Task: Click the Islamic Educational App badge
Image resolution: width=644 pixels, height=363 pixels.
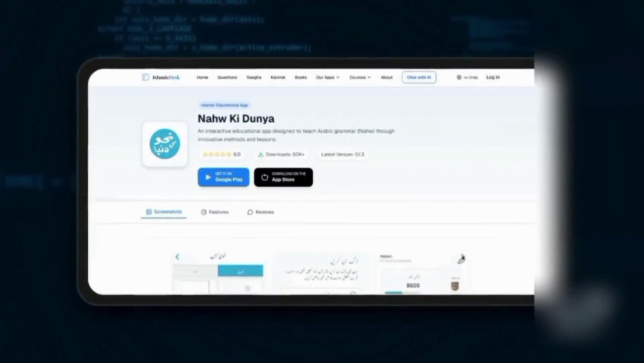Action: click(224, 105)
